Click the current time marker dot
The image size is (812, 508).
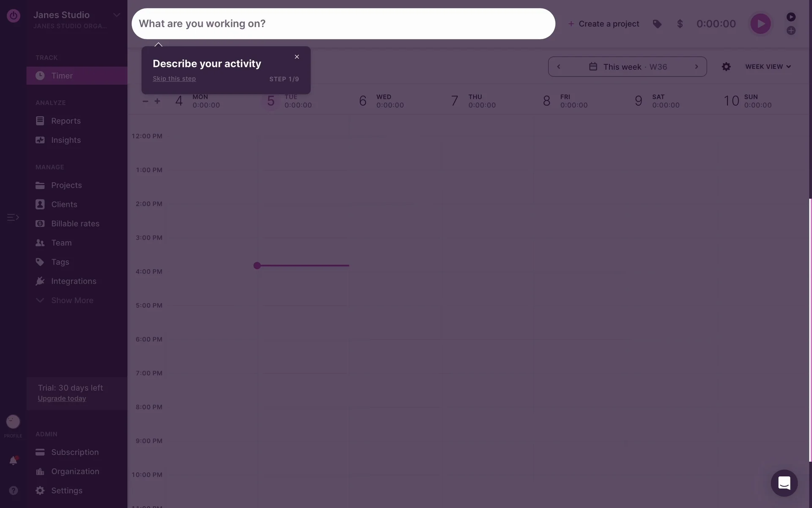(x=257, y=265)
